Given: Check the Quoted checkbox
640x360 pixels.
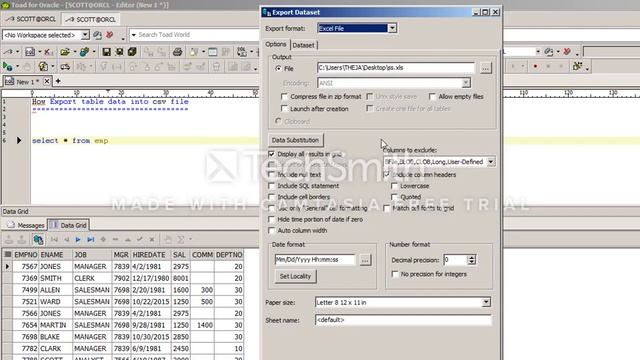Looking at the screenshot, I should coord(394,197).
